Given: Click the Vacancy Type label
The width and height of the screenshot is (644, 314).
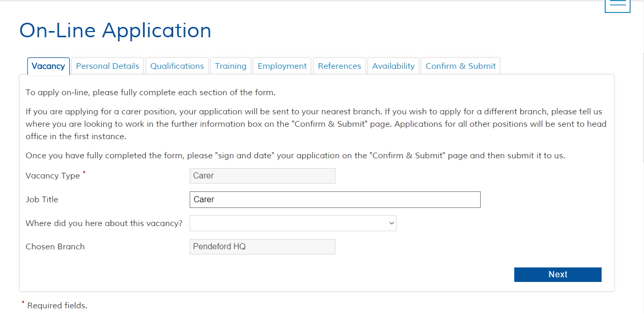Looking at the screenshot, I should click(53, 176).
